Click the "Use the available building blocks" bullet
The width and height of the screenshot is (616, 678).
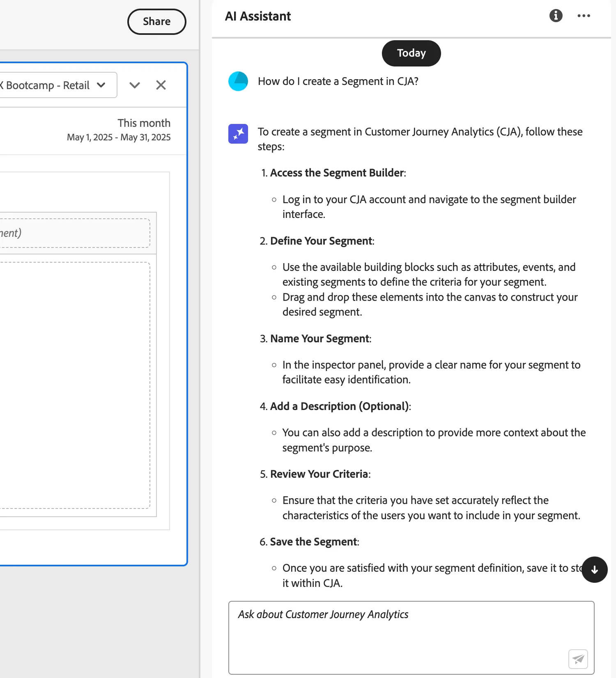point(429,274)
